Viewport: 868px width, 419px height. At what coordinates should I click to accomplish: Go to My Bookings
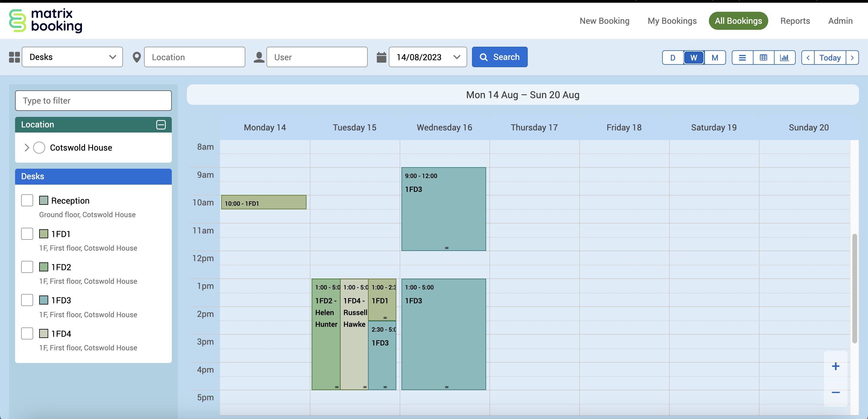click(672, 21)
